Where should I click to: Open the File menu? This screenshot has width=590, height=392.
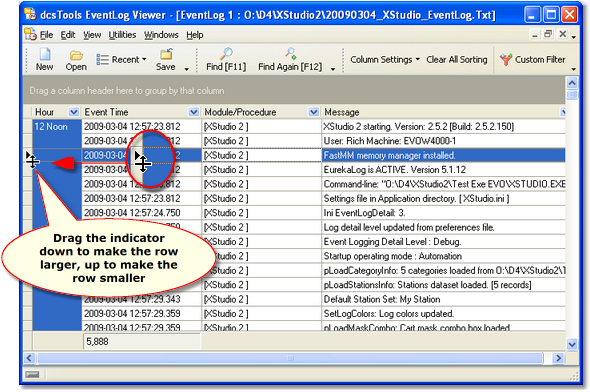pos(46,35)
